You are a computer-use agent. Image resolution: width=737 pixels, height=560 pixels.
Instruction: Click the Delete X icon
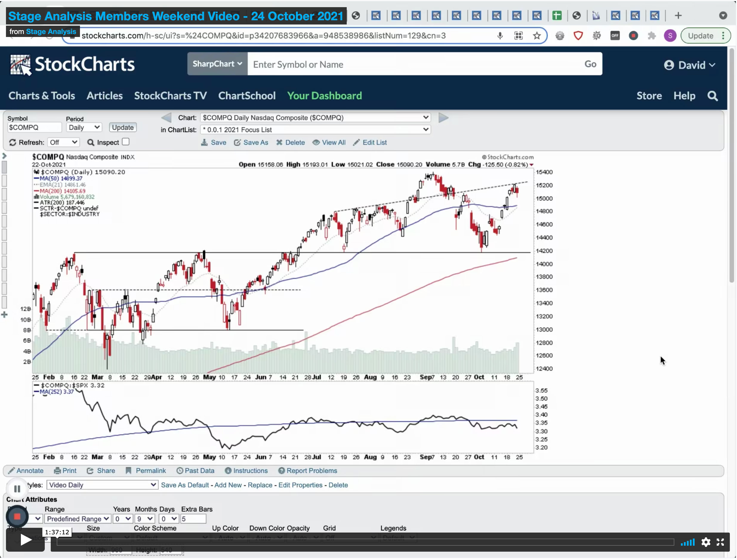pos(279,143)
